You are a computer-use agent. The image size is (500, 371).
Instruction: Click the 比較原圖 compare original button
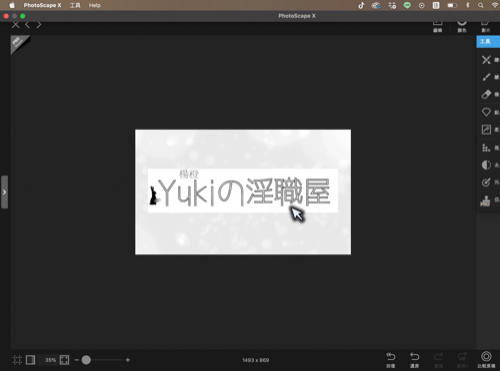(486, 360)
